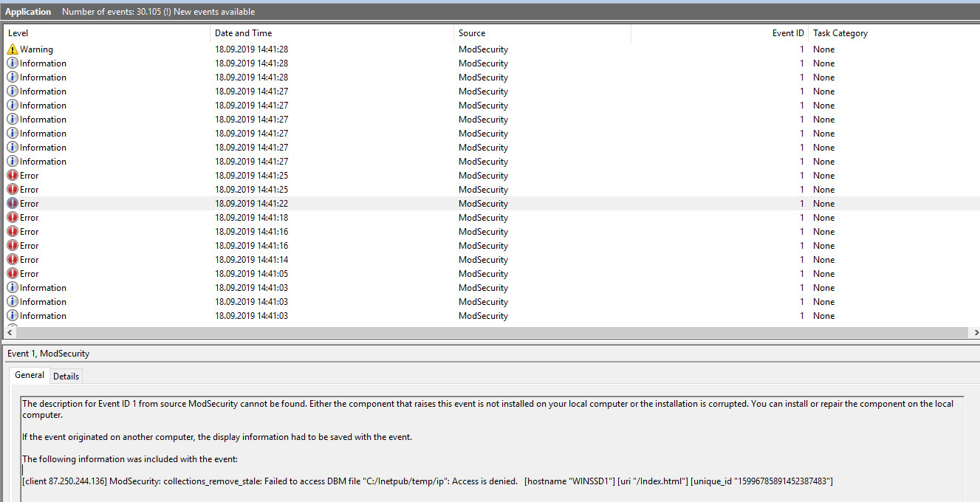
Task: Click the Error label in the 14:41:14 row
Action: click(x=30, y=260)
